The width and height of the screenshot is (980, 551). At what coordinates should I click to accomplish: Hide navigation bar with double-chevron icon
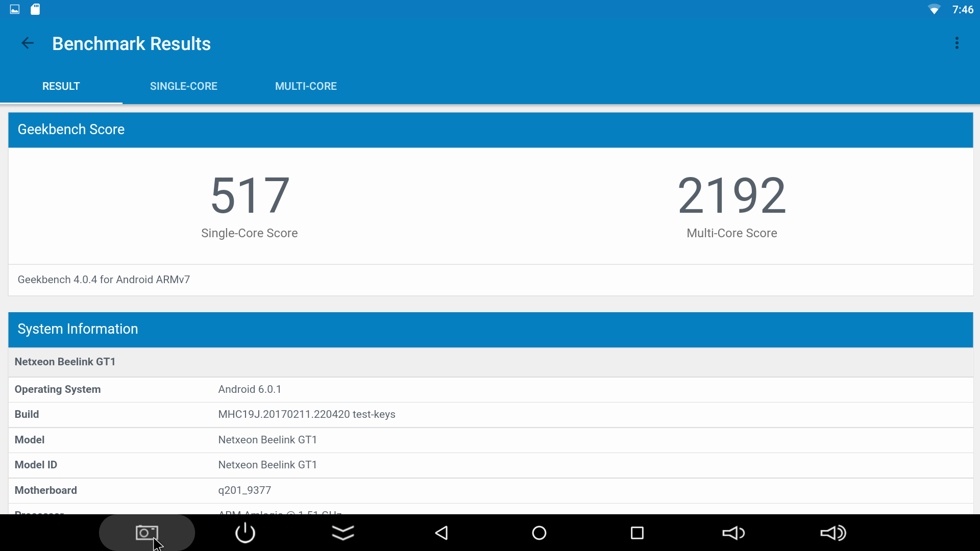coord(343,533)
